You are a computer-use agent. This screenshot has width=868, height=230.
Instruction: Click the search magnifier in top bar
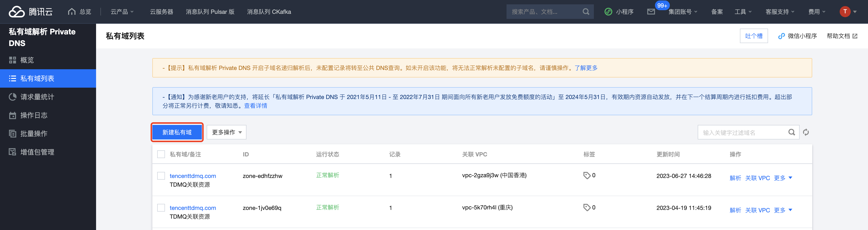586,12
